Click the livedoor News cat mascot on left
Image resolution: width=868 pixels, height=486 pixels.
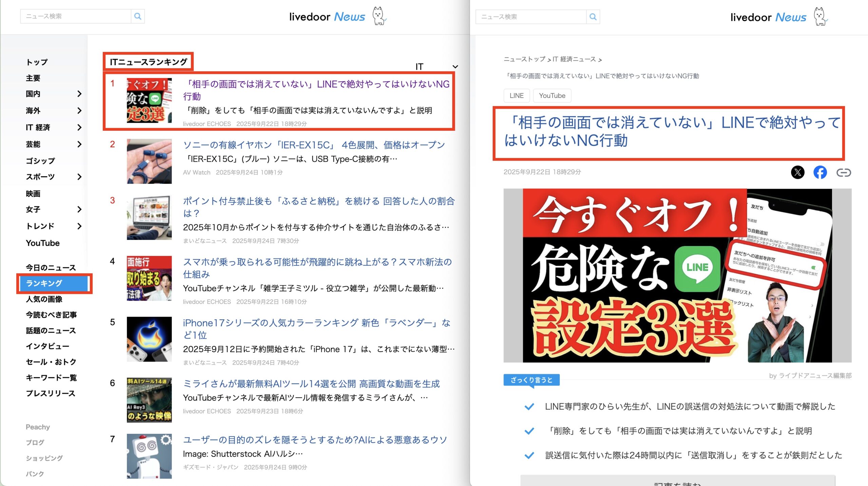click(378, 16)
